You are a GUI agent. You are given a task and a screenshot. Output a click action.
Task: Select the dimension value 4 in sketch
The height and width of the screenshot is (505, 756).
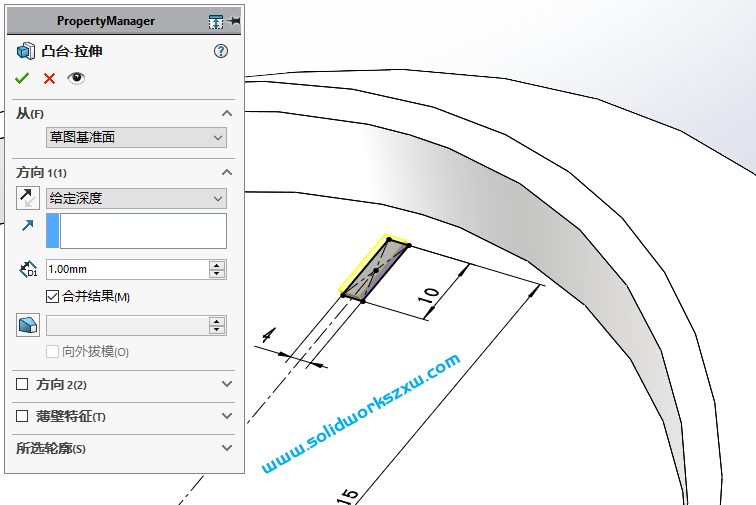tap(270, 335)
